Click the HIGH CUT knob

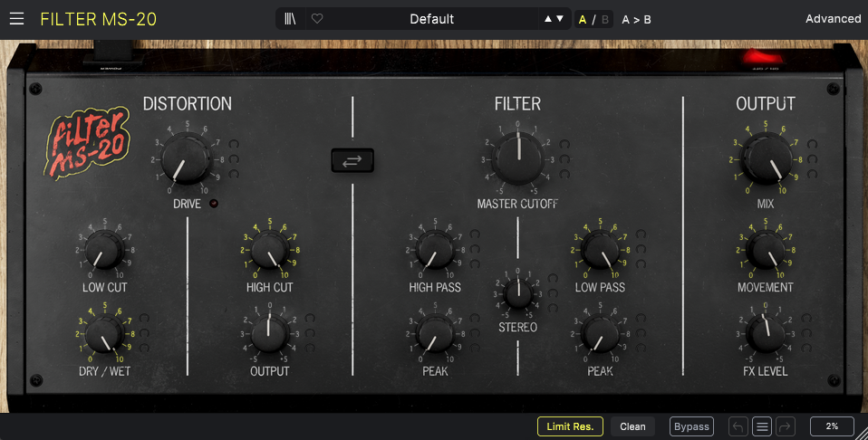tap(270, 250)
